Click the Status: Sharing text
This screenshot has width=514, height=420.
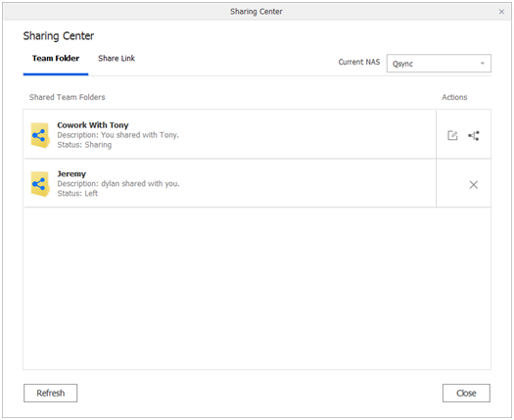pos(84,145)
